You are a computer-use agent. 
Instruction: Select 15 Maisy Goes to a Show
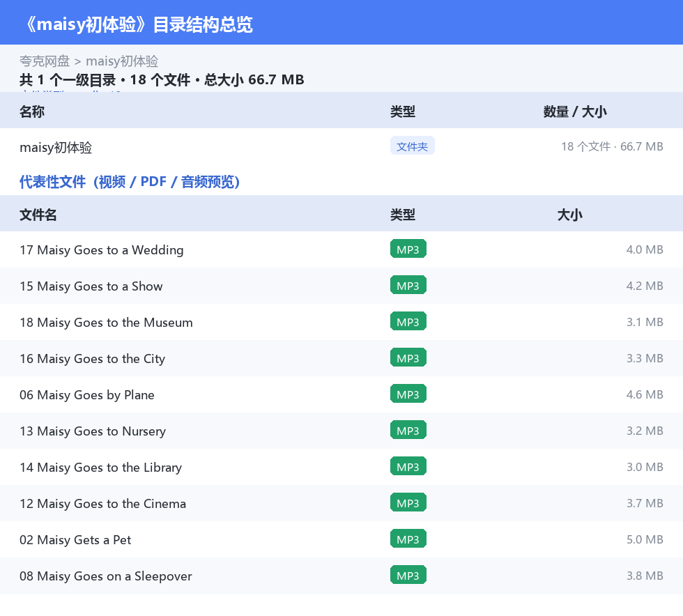91,286
